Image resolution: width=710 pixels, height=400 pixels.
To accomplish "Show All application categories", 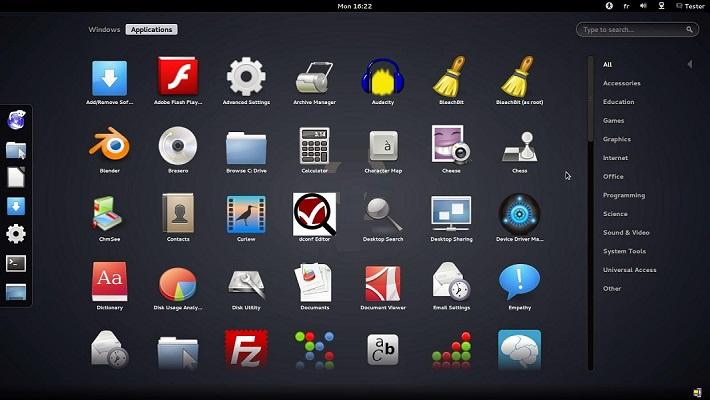I will tap(607, 65).
